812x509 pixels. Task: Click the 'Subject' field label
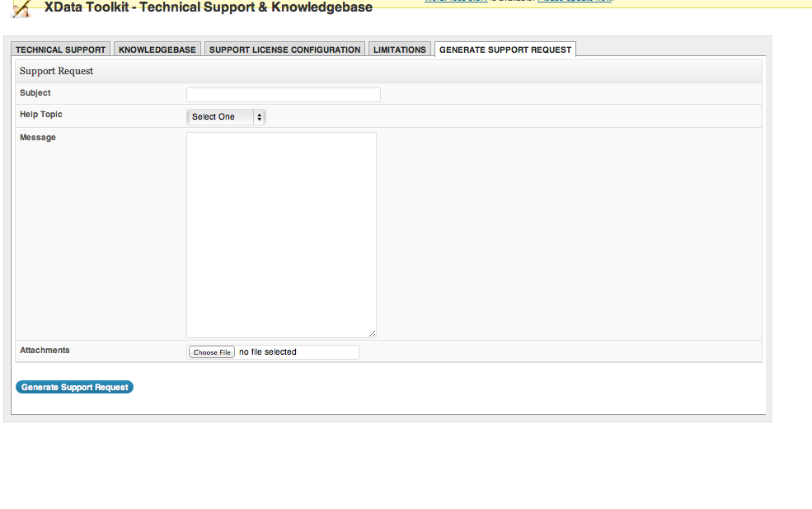[x=35, y=92]
